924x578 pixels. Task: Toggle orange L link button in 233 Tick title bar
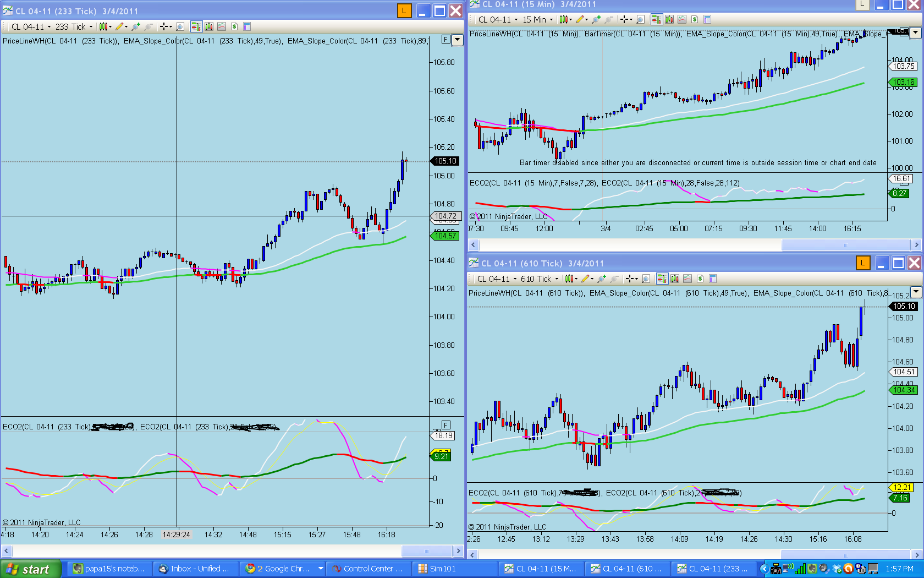404,10
